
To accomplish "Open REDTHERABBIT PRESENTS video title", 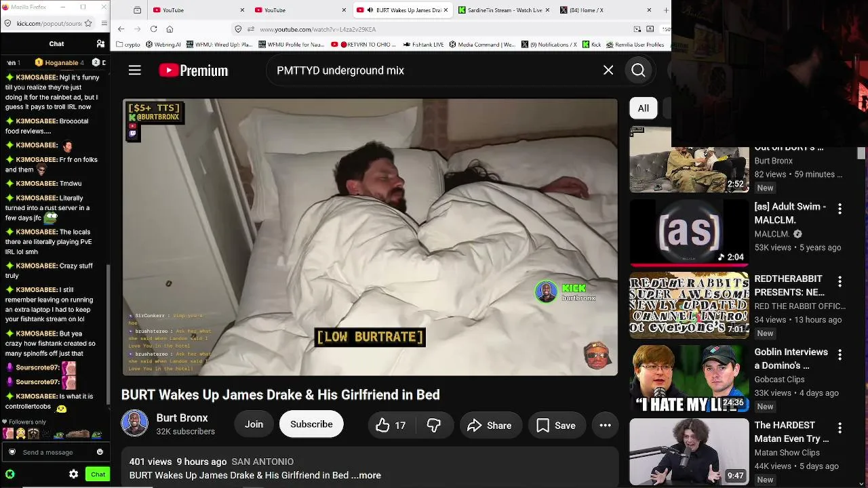I will tap(789, 285).
